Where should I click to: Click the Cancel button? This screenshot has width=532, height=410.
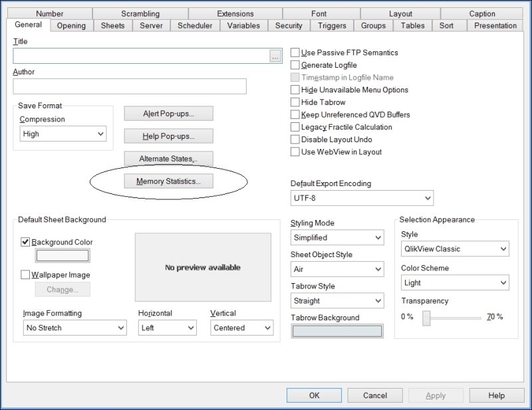pyautogui.click(x=375, y=395)
